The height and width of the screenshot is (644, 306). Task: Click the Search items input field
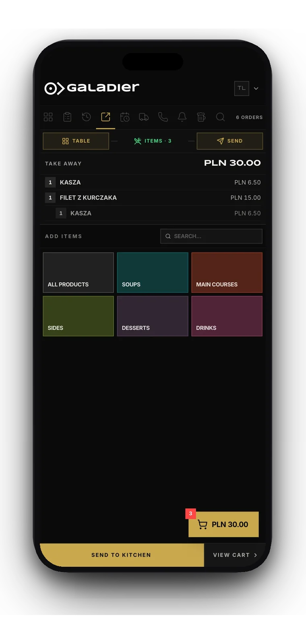(211, 236)
